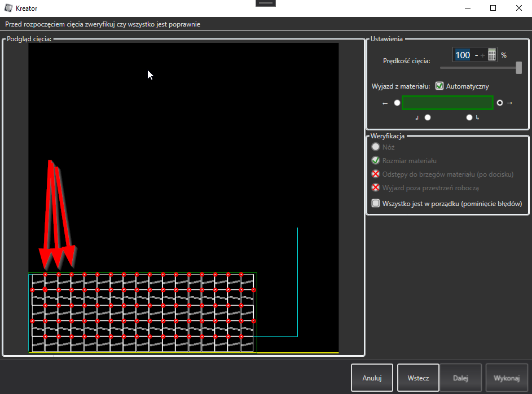Open the calculator next to cutting speed
Image resolution: width=532 pixels, height=394 pixels.
(x=492, y=55)
